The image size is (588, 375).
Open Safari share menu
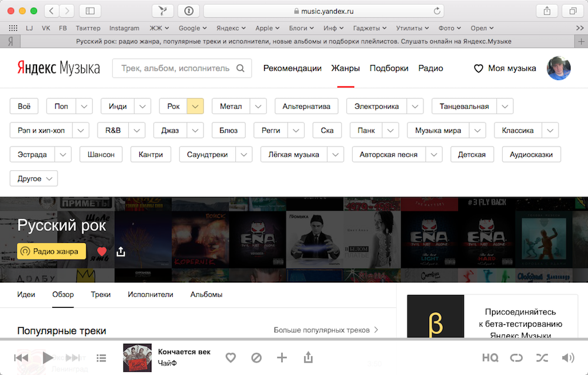[x=547, y=11]
